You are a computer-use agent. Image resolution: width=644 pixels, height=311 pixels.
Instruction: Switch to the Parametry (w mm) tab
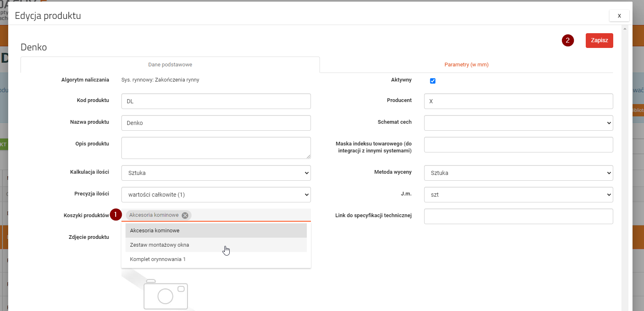(466, 65)
